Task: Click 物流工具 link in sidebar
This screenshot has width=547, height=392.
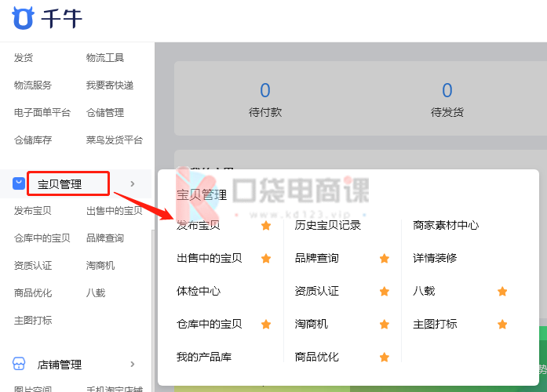Action: tap(105, 57)
